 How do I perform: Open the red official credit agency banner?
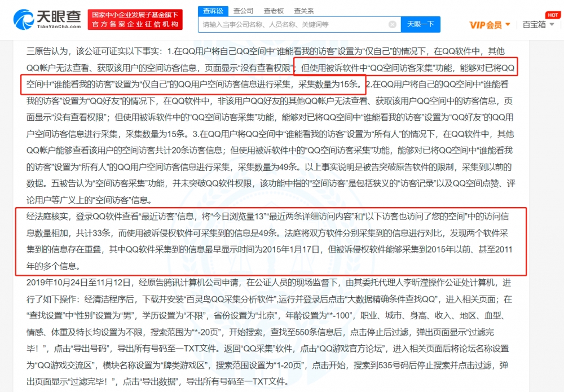pyautogui.click(x=135, y=19)
